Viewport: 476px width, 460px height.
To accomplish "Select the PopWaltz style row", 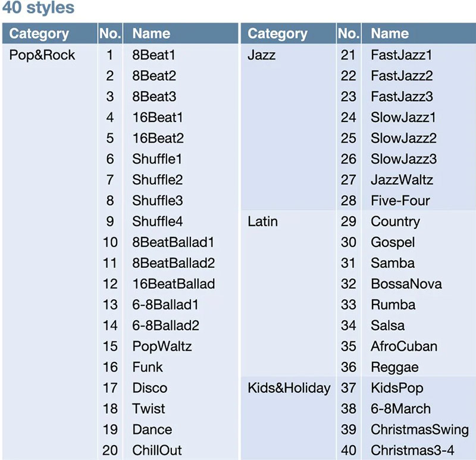I will pos(162,346).
